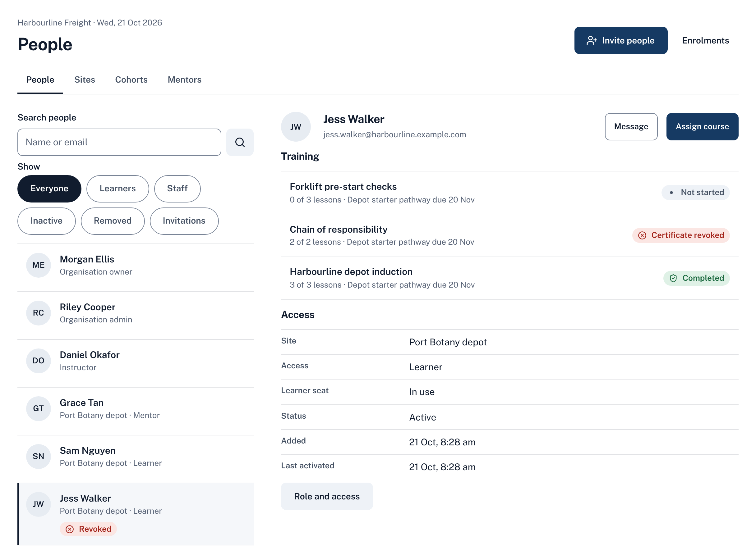Screen dimensions: 756x546
Task: Open Chain of responsibility course
Action: point(509,235)
